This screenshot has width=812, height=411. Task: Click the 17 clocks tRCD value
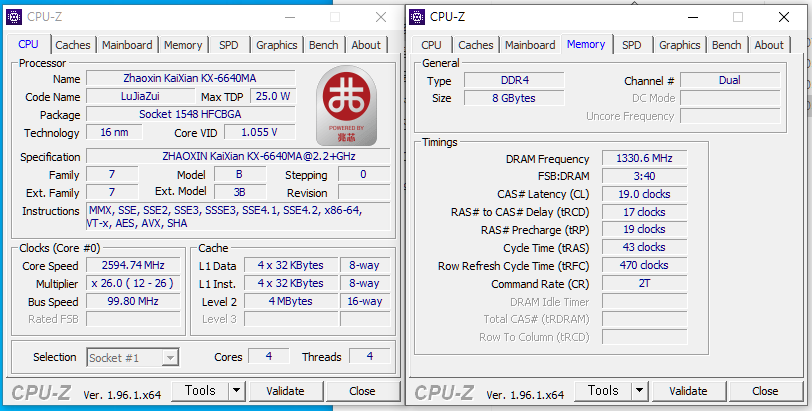click(x=645, y=212)
